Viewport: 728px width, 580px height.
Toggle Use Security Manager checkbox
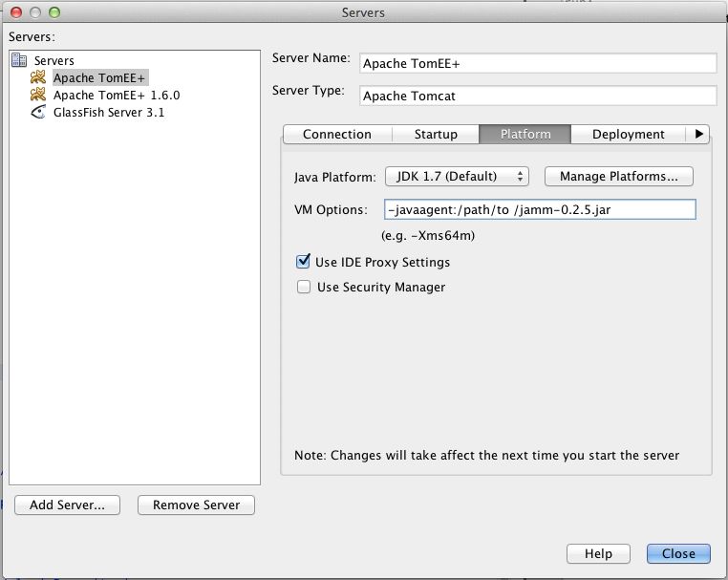click(x=304, y=287)
